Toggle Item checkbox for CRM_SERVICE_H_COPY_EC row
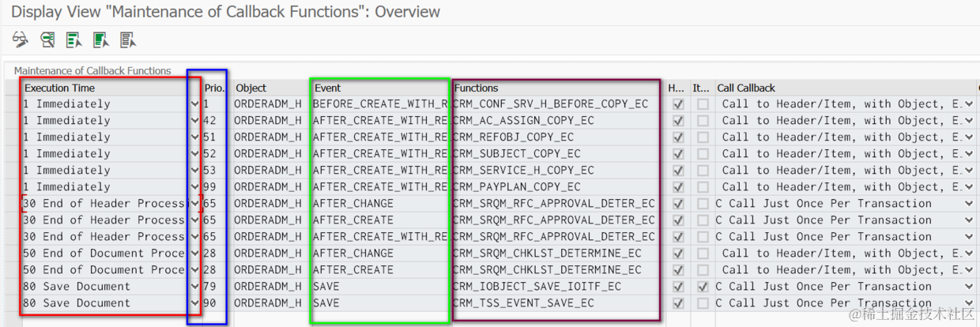 point(703,171)
